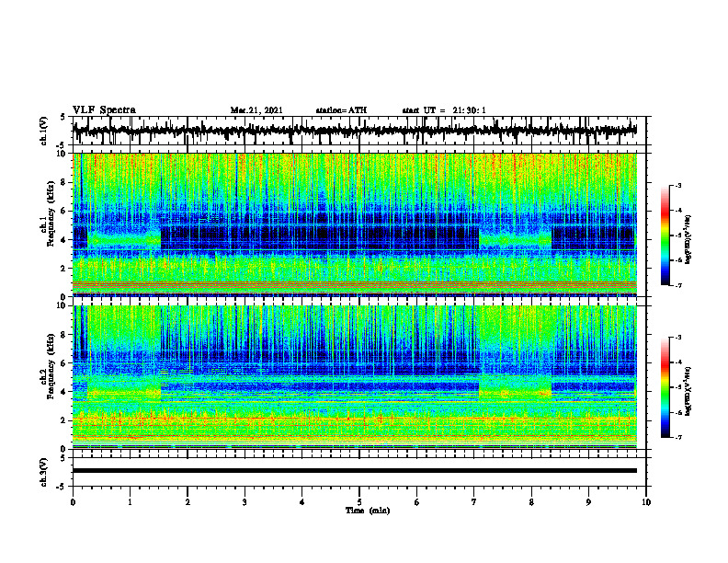Click the red-orange low-frequency band in ch.1 spectrogram

click(355, 285)
